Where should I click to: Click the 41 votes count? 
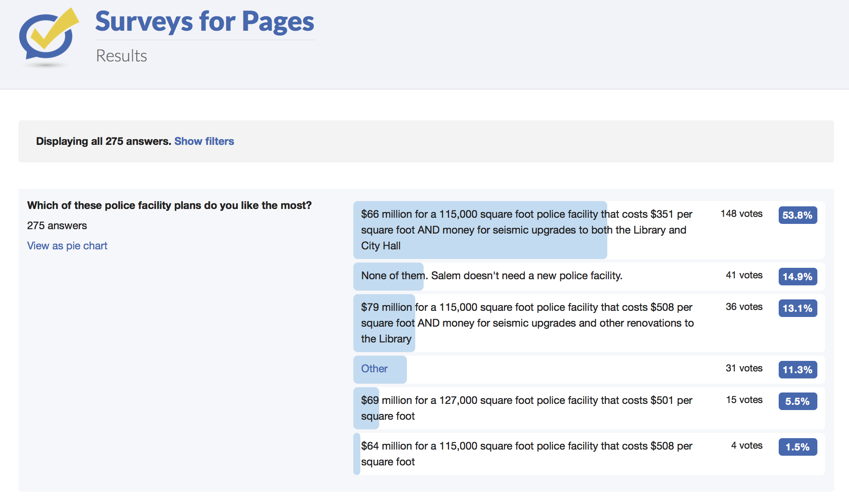[744, 275]
